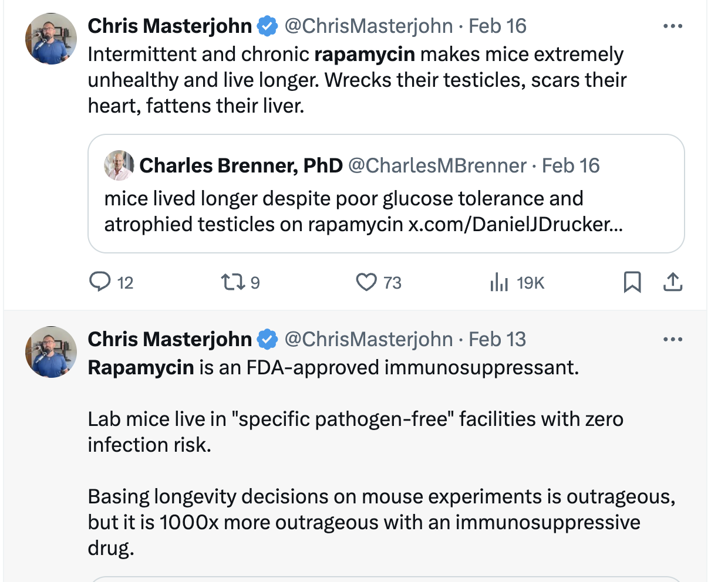Screen dimensions: 728x582
Task: Retweet the Feb 16 rapamycin tweet
Action: tap(233, 282)
